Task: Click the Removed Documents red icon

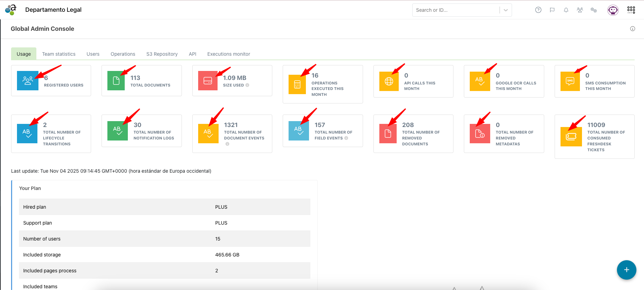Action: pos(388,134)
